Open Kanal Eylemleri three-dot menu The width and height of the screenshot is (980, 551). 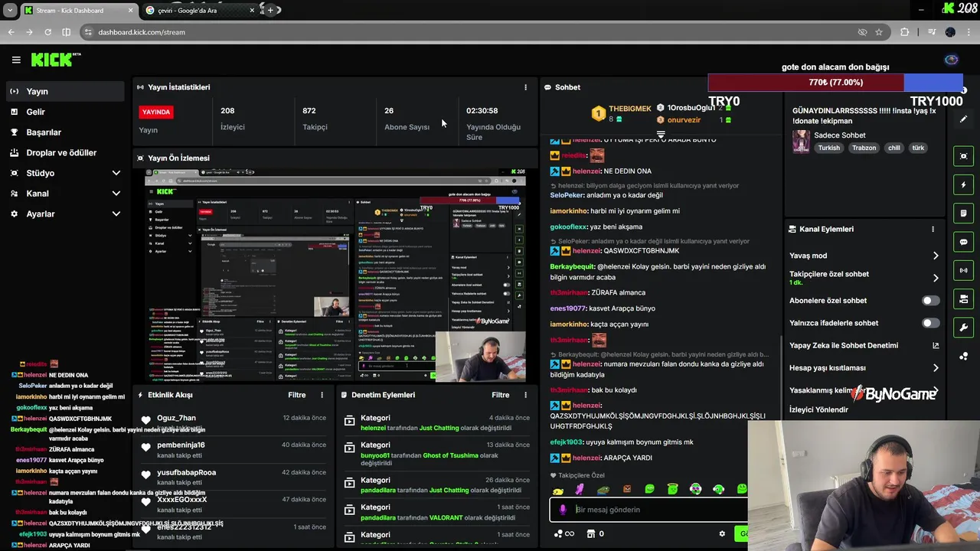(x=933, y=229)
